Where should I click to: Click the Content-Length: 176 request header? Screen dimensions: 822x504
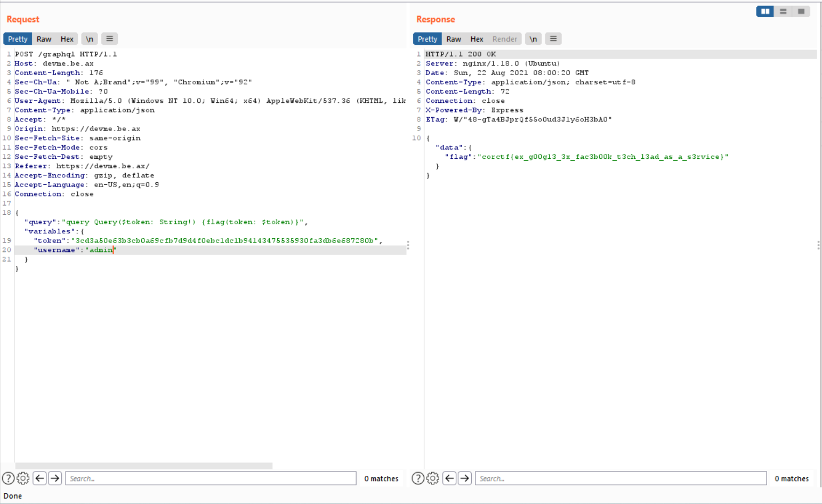pos(59,73)
